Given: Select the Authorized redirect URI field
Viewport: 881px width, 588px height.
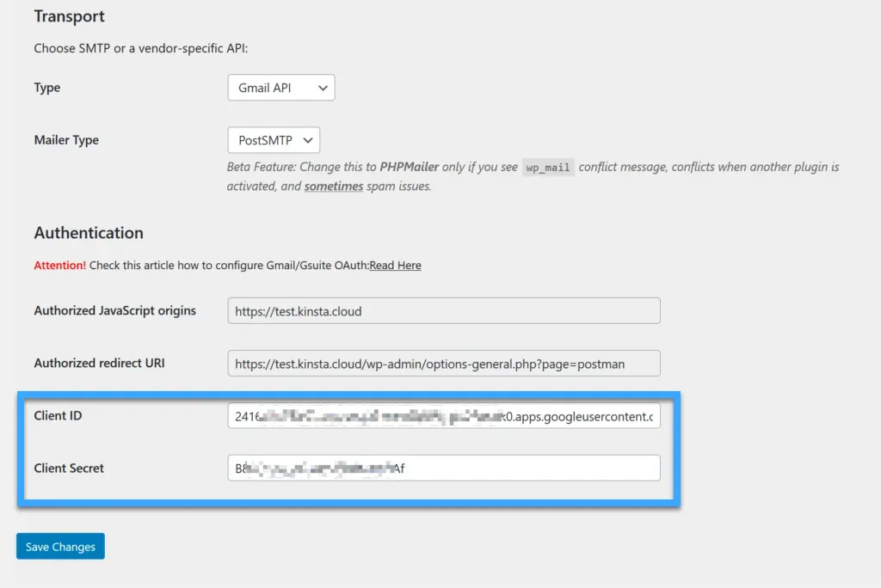Looking at the screenshot, I should 443,363.
